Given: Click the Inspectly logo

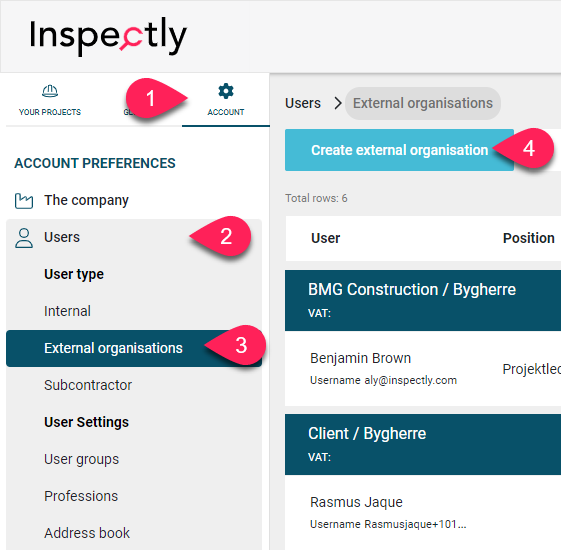Looking at the screenshot, I should [x=108, y=36].
